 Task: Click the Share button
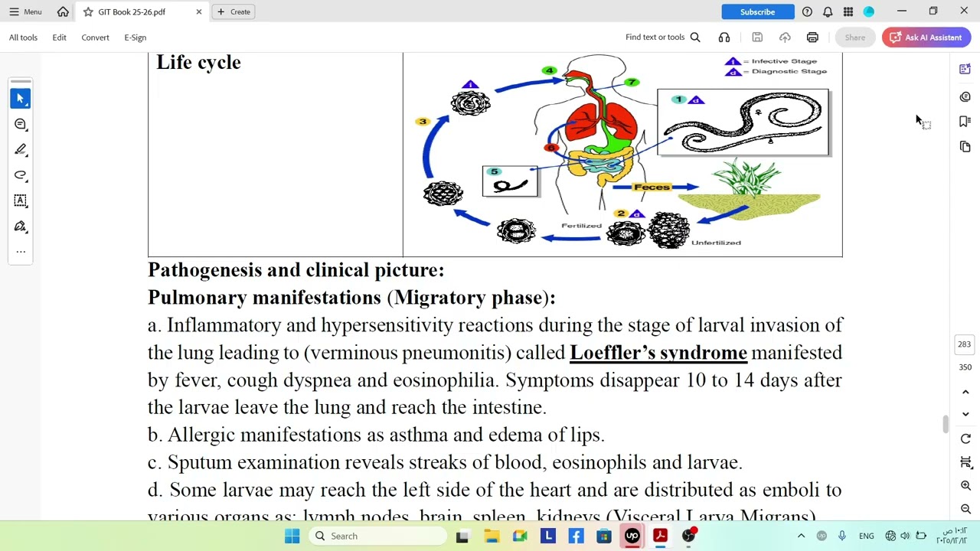pyautogui.click(x=855, y=37)
